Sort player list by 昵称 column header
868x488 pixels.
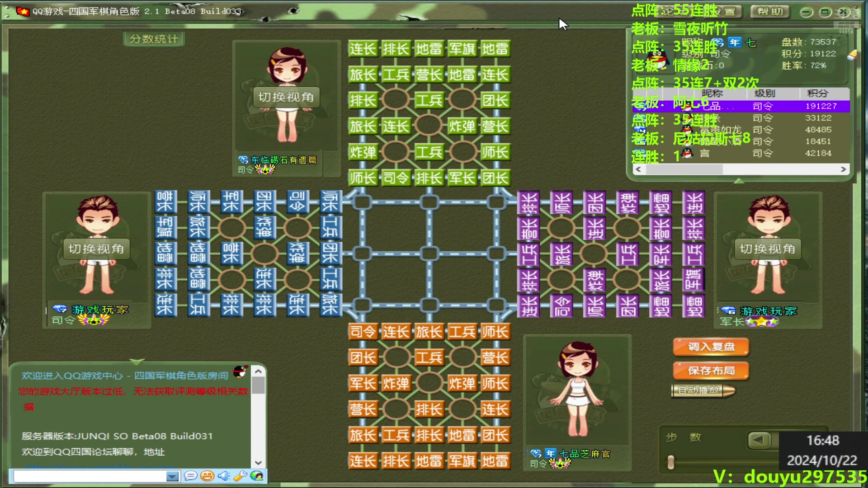click(x=712, y=94)
